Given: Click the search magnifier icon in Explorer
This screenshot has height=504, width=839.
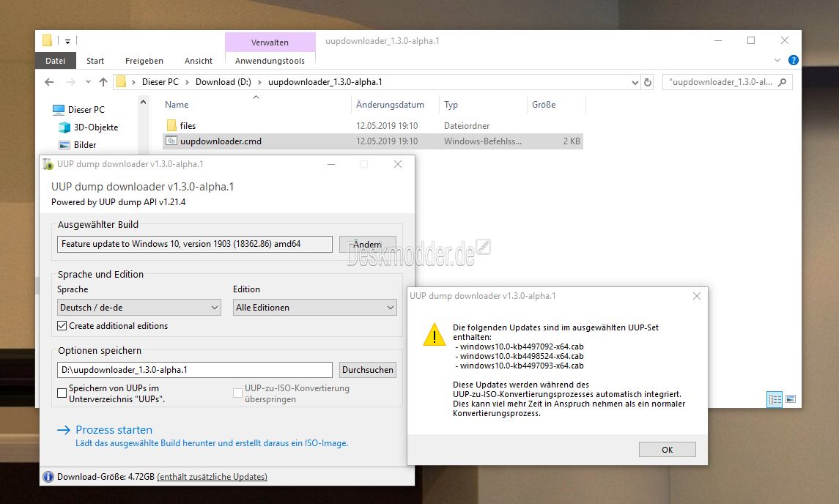Looking at the screenshot, I should click(x=783, y=82).
